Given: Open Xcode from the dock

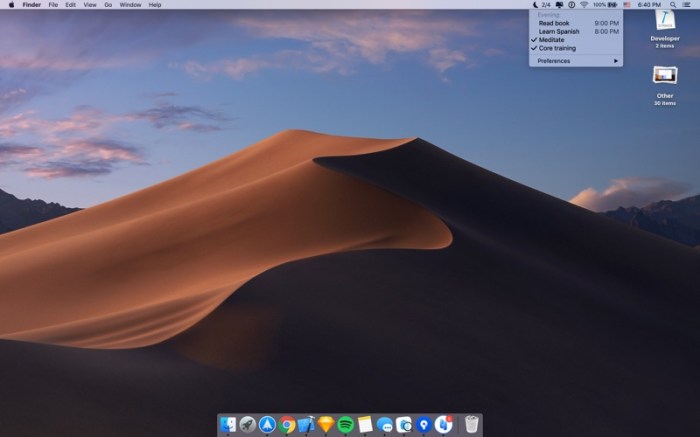Looking at the screenshot, I should [307, 425].
